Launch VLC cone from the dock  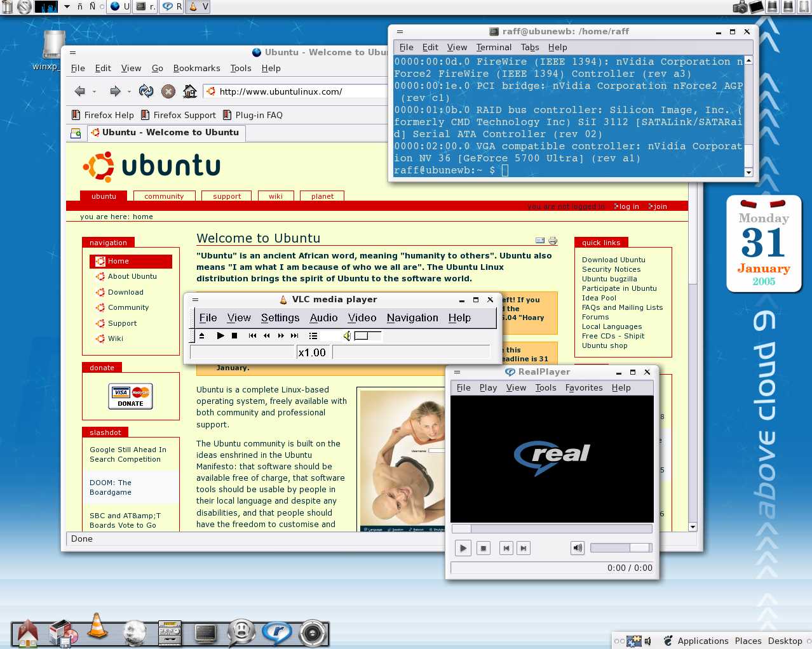(x=97, y=627)
